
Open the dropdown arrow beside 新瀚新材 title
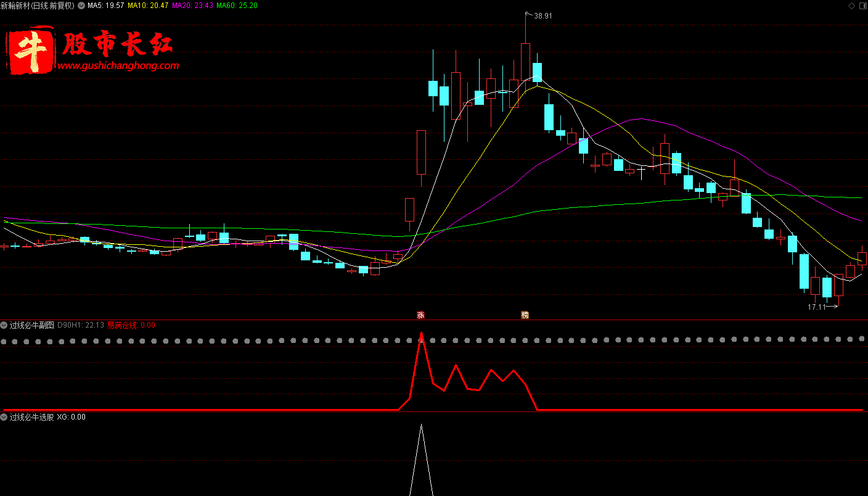81,5
